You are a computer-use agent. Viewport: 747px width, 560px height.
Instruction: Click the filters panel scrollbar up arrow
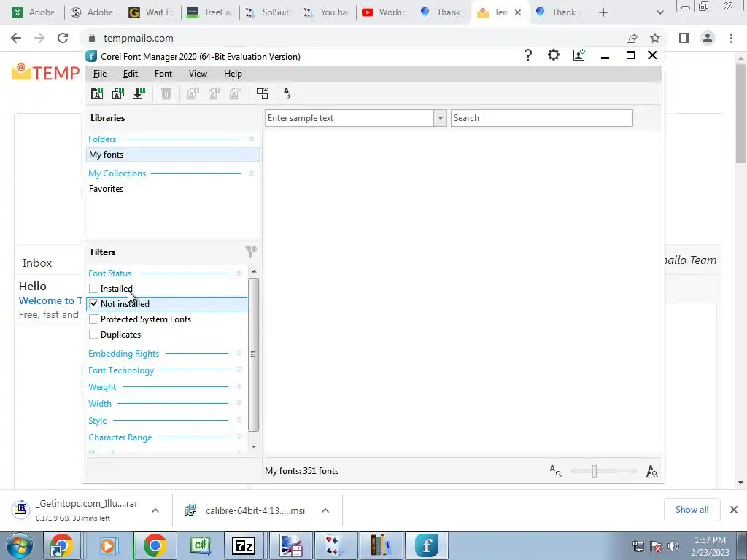pyautogui.click(x=254, y=271)
